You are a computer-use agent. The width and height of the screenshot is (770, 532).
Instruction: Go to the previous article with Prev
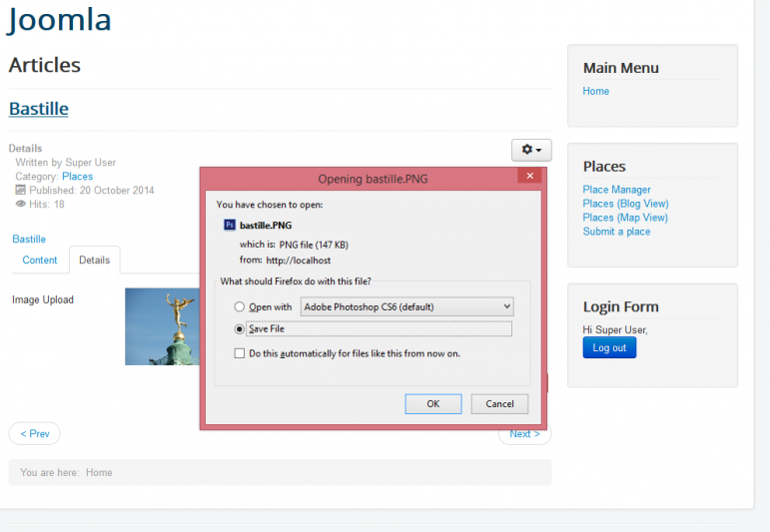click(34, 434)
